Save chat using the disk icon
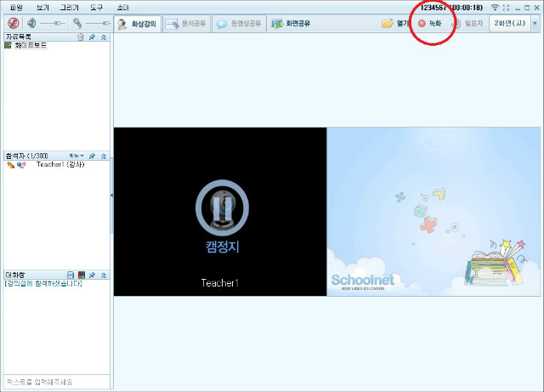Viewport: 544px width, 392px height. (x=71, y=276)
